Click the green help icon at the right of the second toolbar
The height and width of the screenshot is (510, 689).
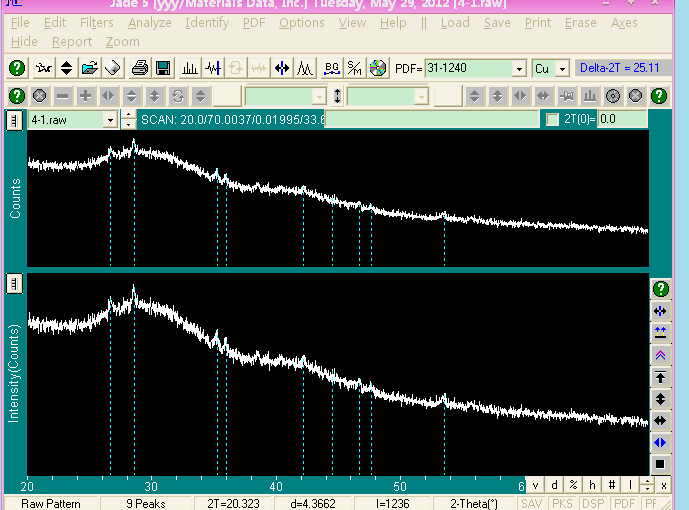point(659,96)
